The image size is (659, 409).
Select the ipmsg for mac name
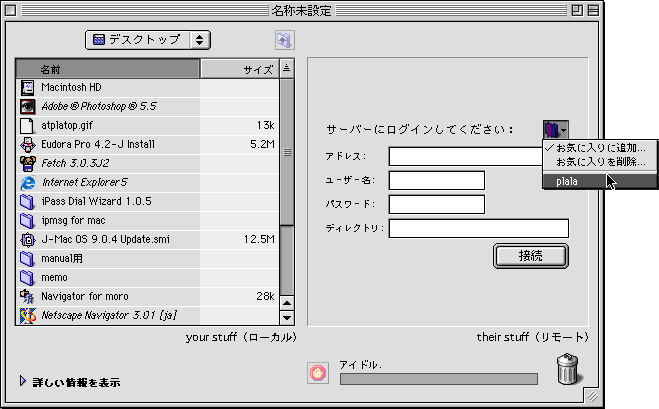click(x=73, y=220)
